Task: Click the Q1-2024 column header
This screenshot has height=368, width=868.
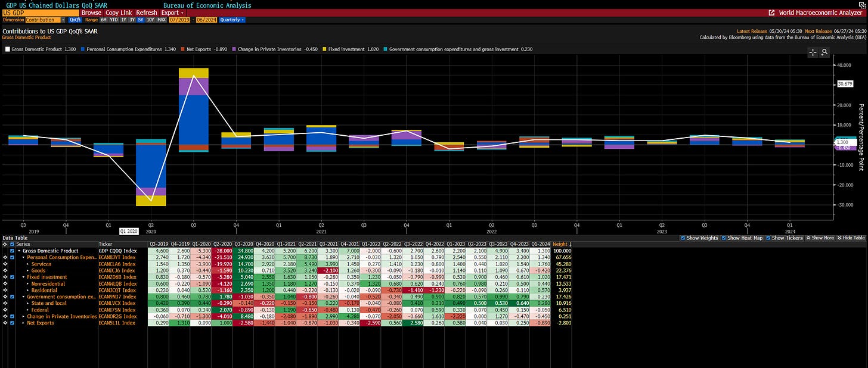Action: coord(540,244)
